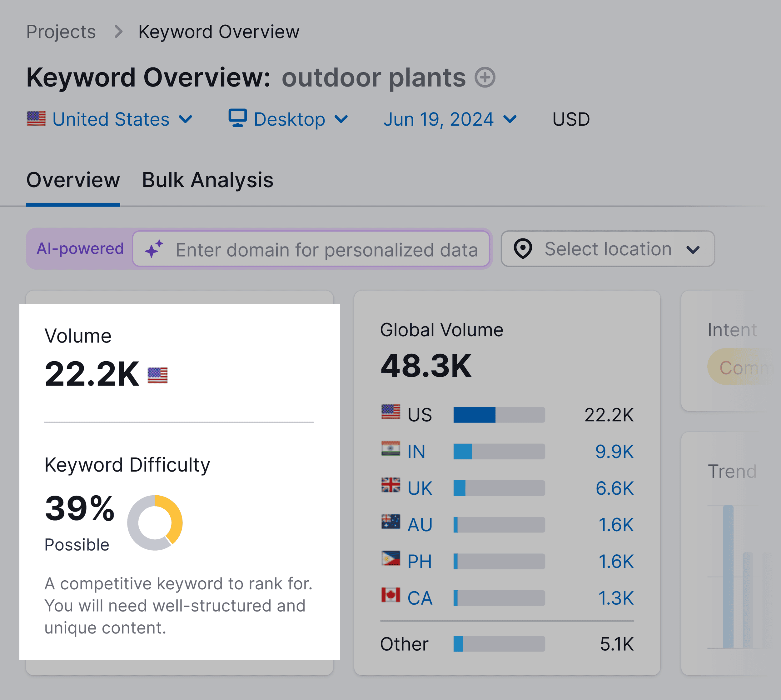
Task: Click the Philippines flag icon
Action: (x=390, y=558)
